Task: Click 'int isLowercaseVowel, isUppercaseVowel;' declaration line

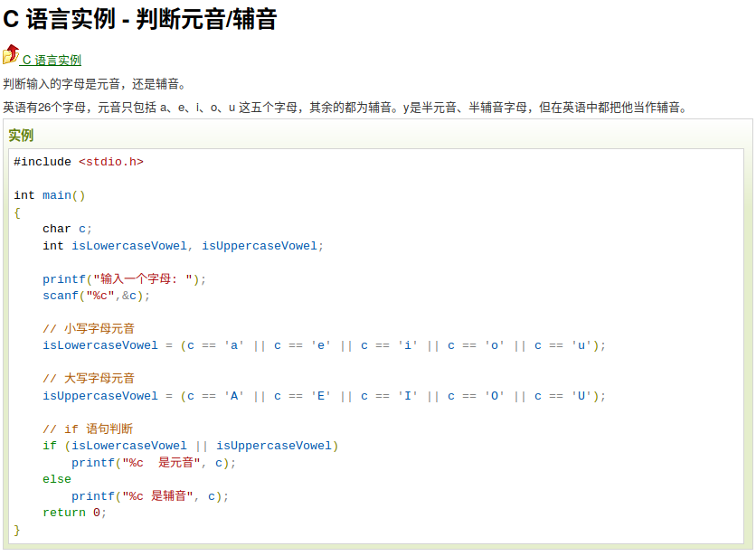Action: [183, 246]
